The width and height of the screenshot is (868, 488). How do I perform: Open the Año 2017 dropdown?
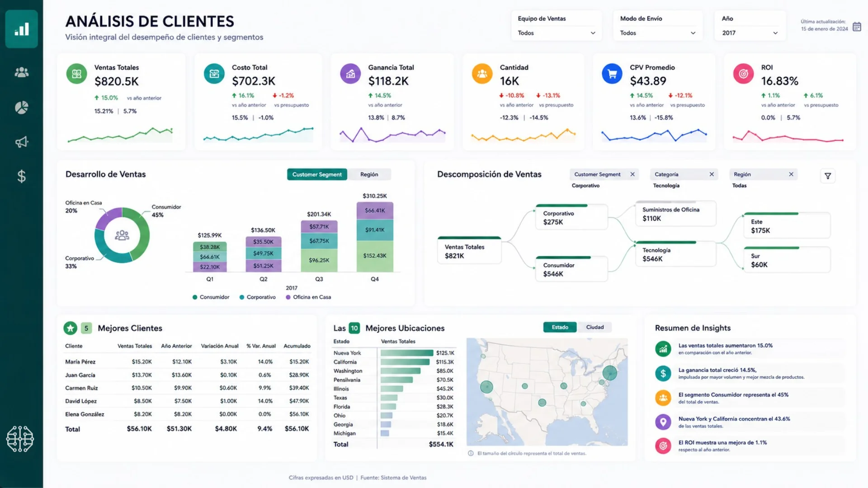[x=750, y=33]
